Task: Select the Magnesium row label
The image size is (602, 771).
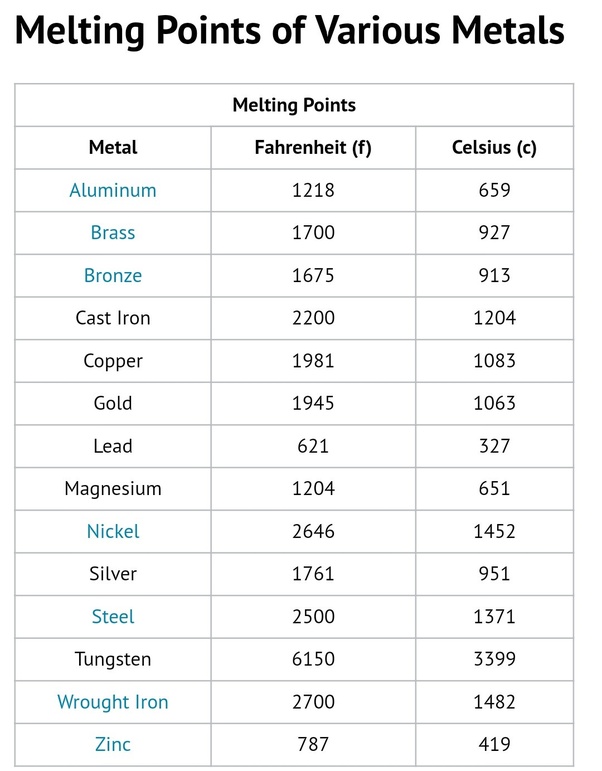Action: [x=113, y=489]
